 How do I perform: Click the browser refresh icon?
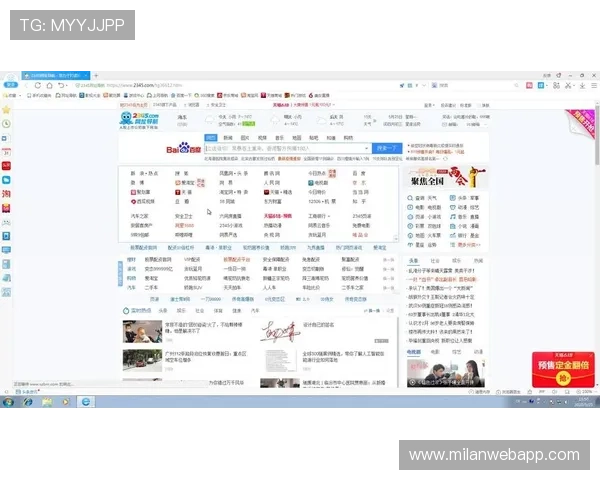click(x=38, y=85)
